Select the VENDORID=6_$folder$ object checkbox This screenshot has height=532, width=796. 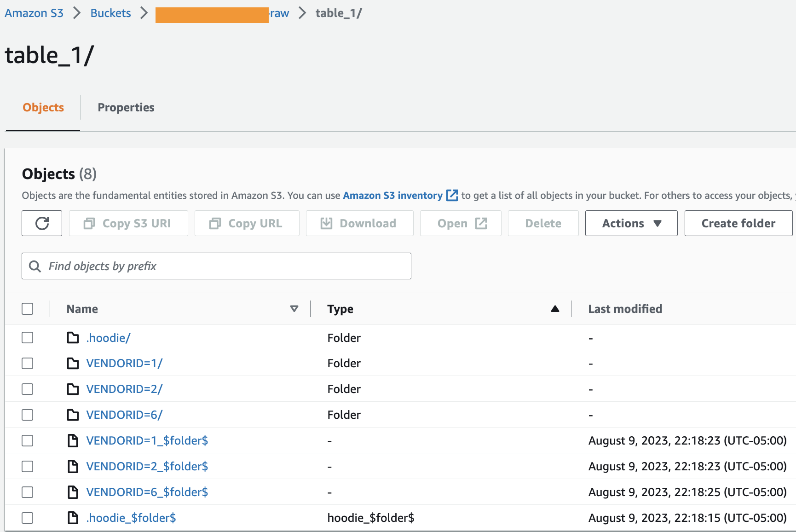28,492
